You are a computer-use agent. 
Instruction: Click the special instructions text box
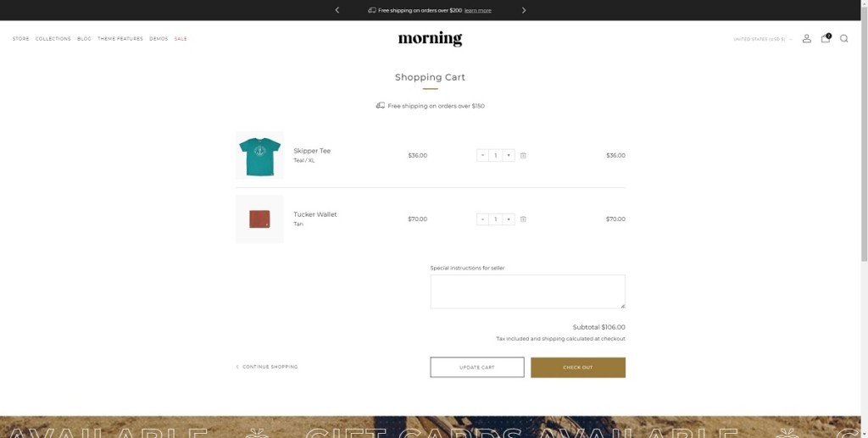click(x=527, y=291)
